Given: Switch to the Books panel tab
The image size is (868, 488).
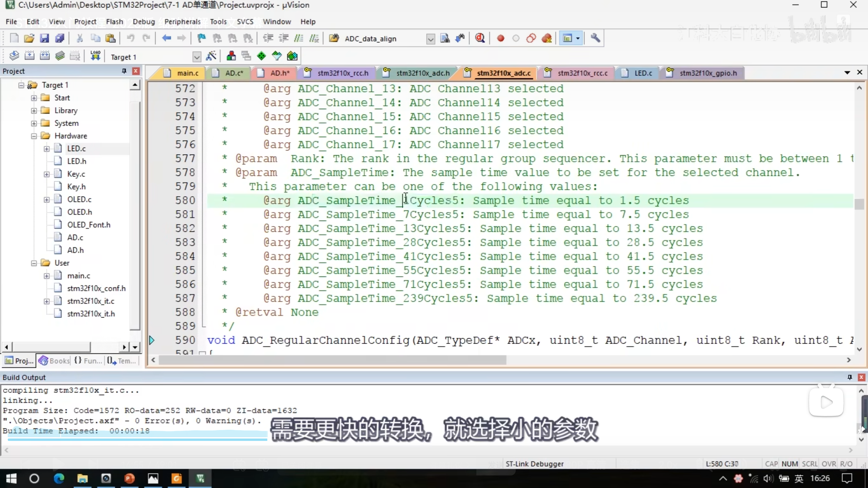Looking at the screenshot, I should [x=54, y=361].
